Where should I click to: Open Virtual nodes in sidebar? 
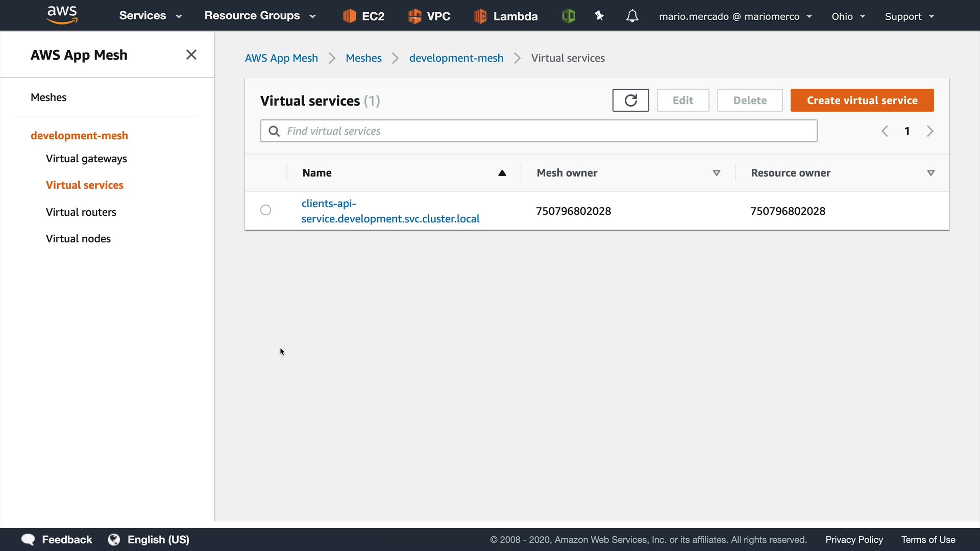pyautogui.click(x=78, y=238)
